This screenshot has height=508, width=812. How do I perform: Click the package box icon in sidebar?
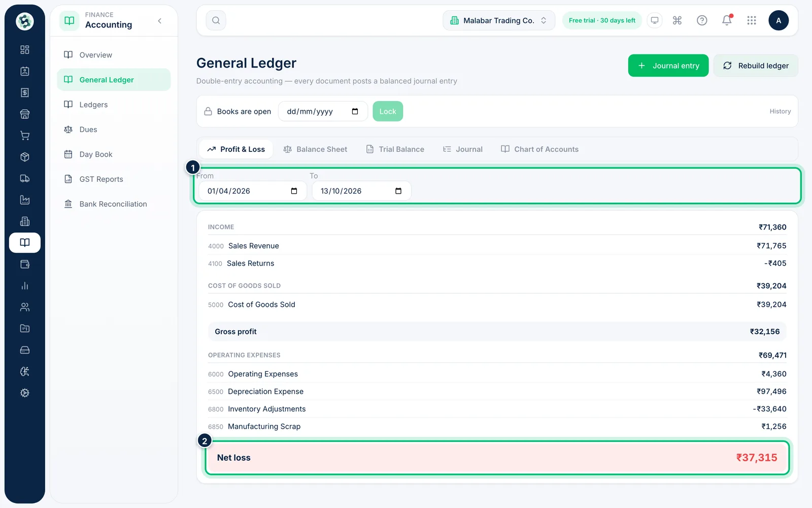(24, 157)
